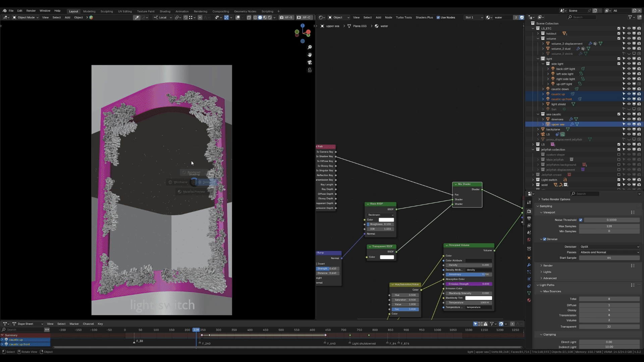The image size is (644, 362).
Task: Open the Output properties printer icon
Action: coord(529,218)
